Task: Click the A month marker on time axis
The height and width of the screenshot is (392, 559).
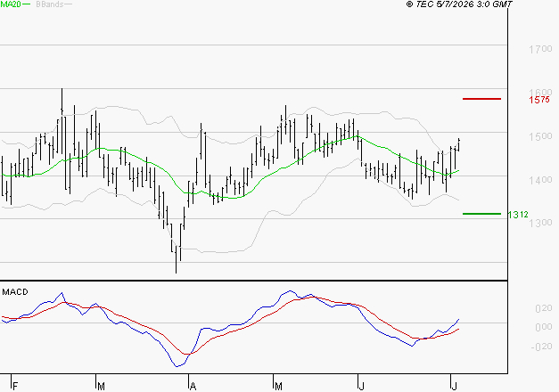Action: point(193,386)
